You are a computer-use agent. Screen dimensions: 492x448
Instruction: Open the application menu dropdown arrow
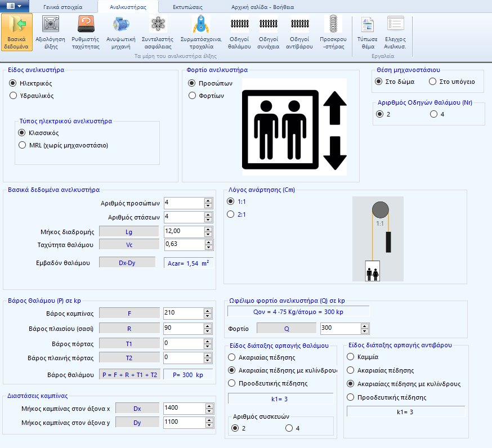pyautogui.click(x=19, y=6)
